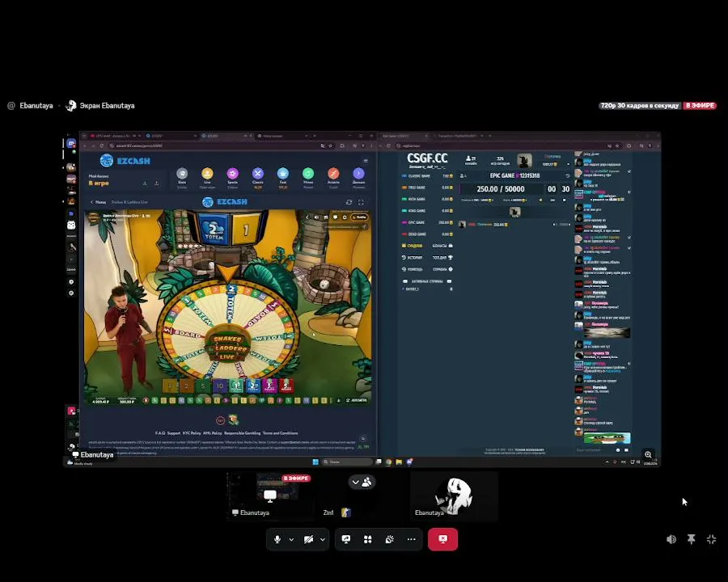This screenshot has width=728, height=582.
Task: Click the stream volume speaker icon
Action: pyautogui.click(x=671, y=539)
